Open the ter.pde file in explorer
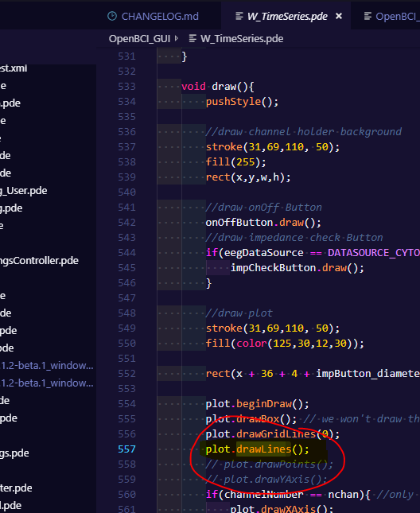Screen dimensions: 420x513 [x=16, y=488]
